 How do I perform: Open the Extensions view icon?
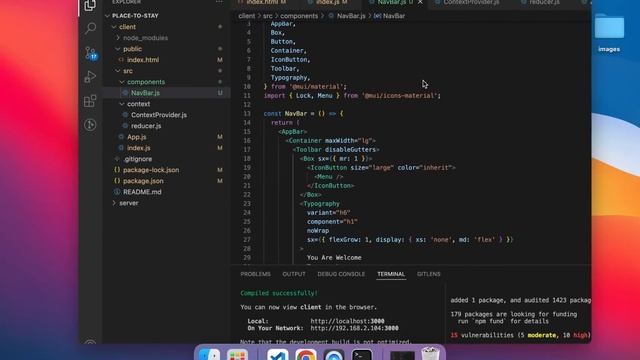[x=90, y=101]
